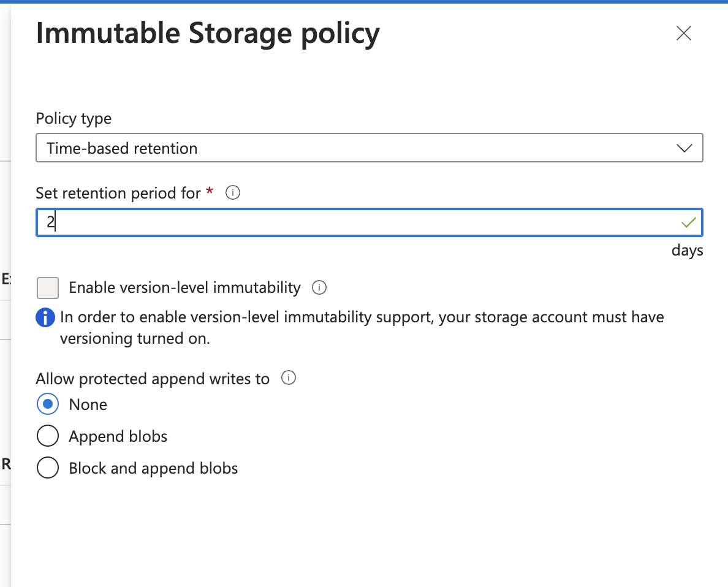Image resolution: width=728 pixels, height=587 pixels.
Task: Click the chevron arrow in Policy type box
Action: point(683,148)
